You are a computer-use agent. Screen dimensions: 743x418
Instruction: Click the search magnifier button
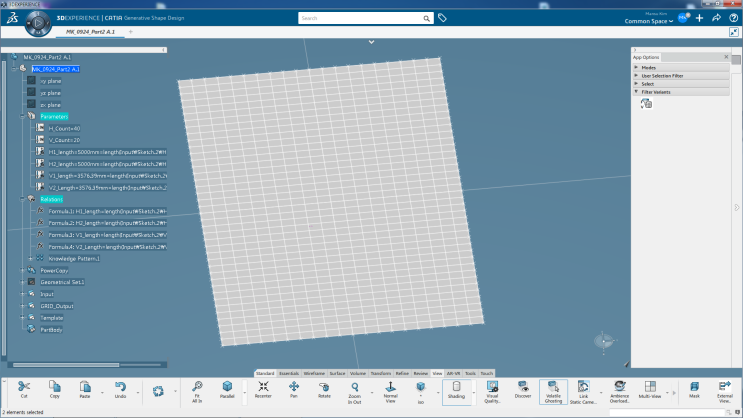(426, 18)
